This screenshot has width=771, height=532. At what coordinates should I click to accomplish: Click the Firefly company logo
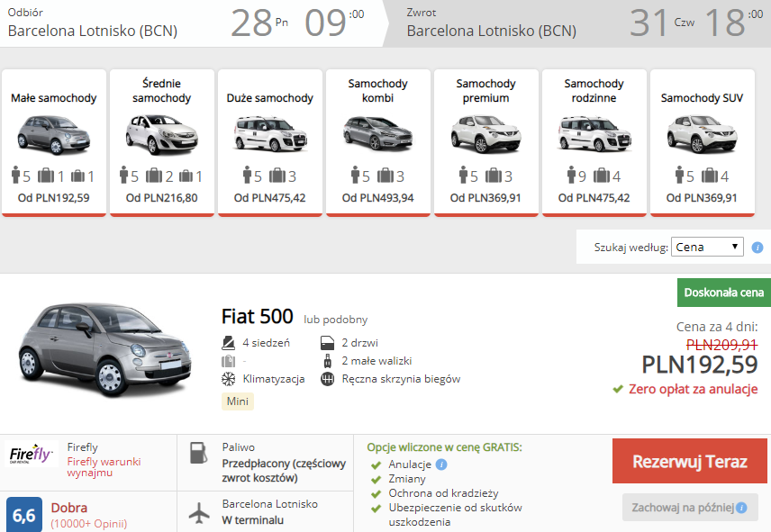(x=31, y=454)
